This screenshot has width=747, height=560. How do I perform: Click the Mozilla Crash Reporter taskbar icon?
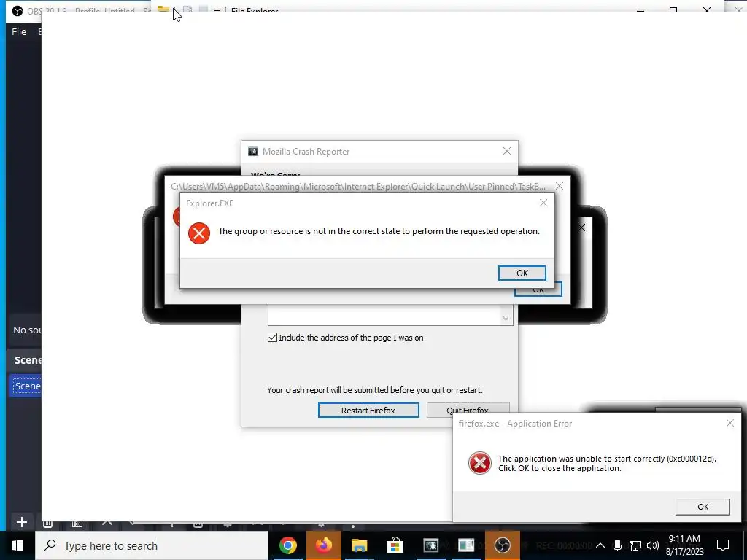click(430, 545)
